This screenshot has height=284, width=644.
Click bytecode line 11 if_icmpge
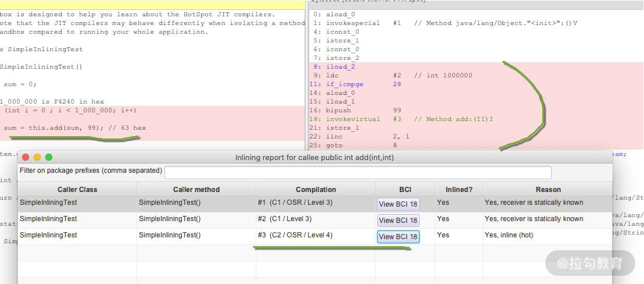pos(344,84)
